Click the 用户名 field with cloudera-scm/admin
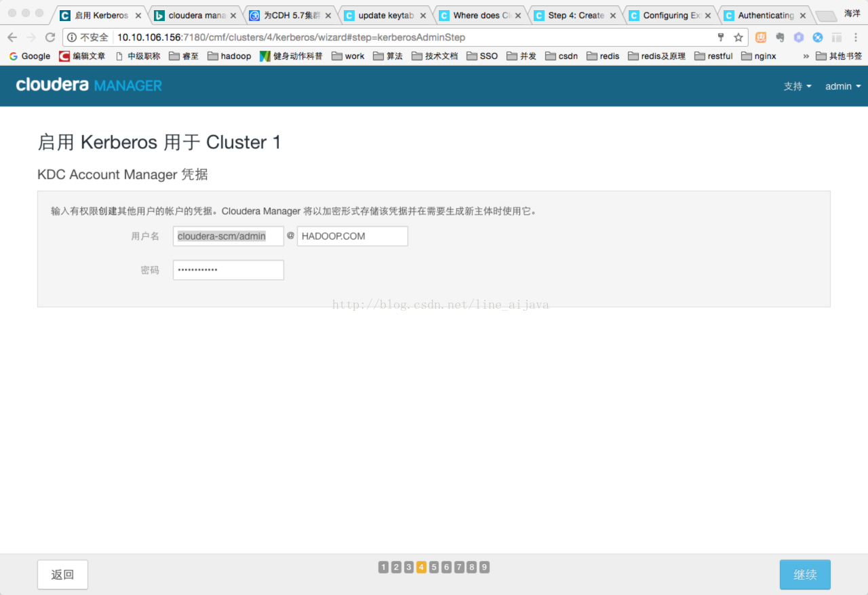Viewport: 868px width, 595px height. click(229, 236)
